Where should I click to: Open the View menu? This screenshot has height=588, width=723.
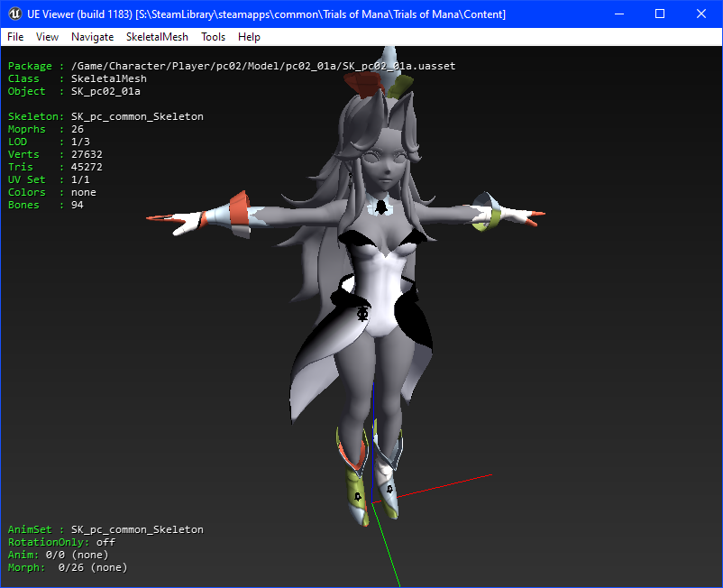[47, 37]
